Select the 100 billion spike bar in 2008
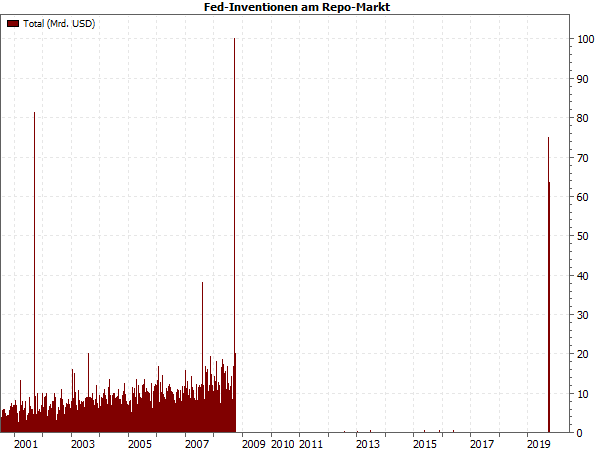The image size is (595, 450). point(235,235)
